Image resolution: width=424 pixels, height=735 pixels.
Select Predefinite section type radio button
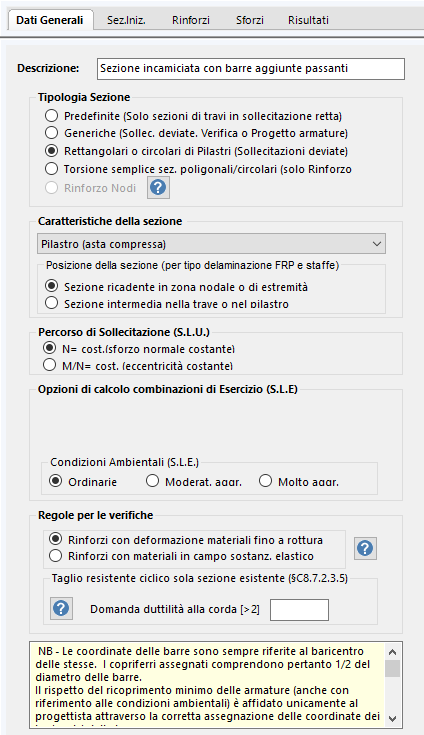click(x=51, y=116)
